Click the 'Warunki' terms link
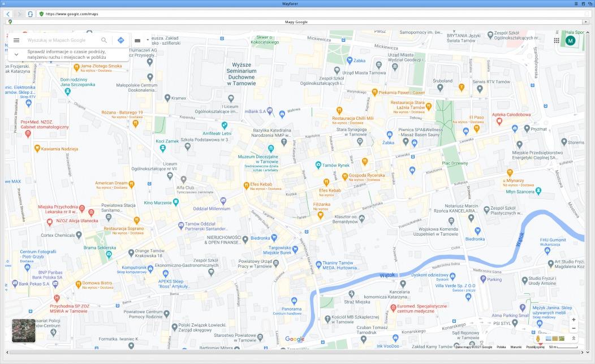The image size is (595, 364). 516,347
